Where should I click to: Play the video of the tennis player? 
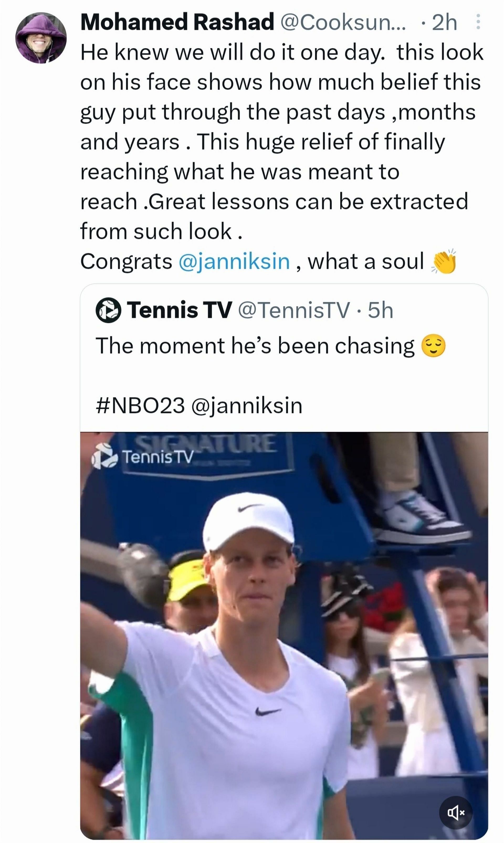pyautogui.click(x=284, y=635)
